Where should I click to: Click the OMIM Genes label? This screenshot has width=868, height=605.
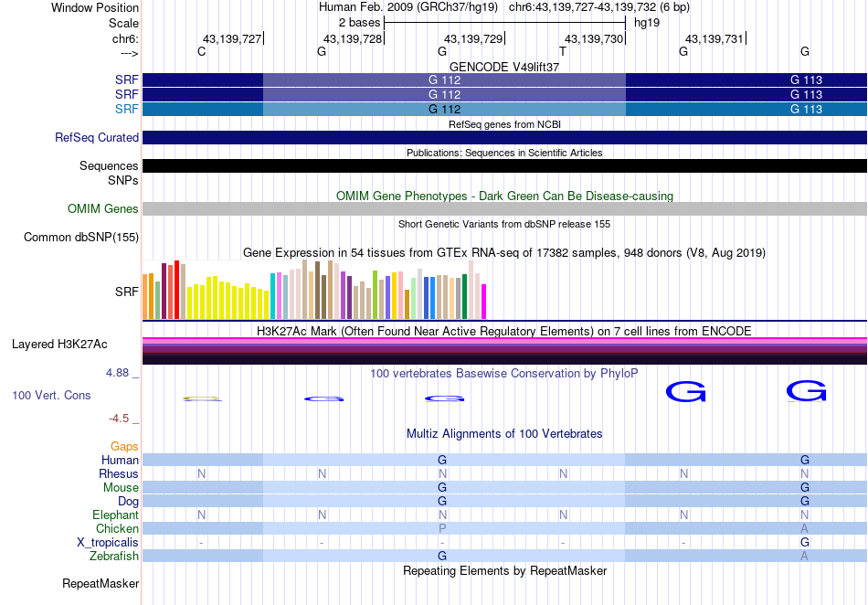click(x=103, y=208)
